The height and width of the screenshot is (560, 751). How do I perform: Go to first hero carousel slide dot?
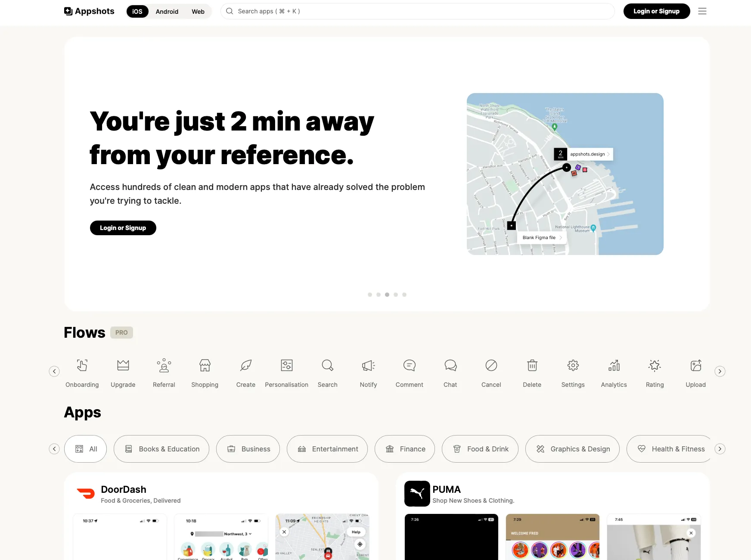(370, 295)
